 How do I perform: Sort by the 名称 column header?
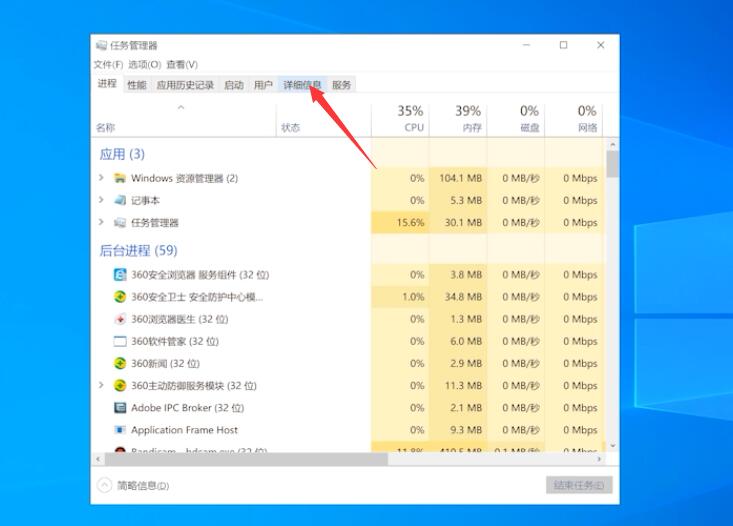click(x=106, y=128)
